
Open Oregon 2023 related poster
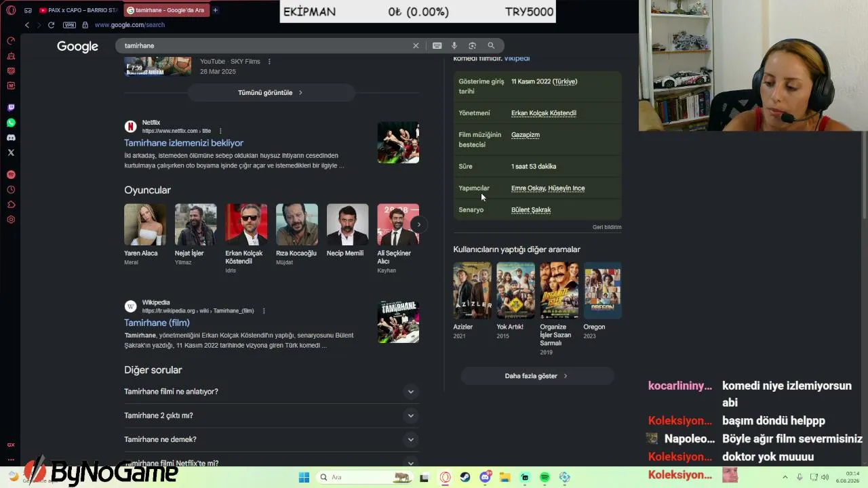(x=602, y=290)
